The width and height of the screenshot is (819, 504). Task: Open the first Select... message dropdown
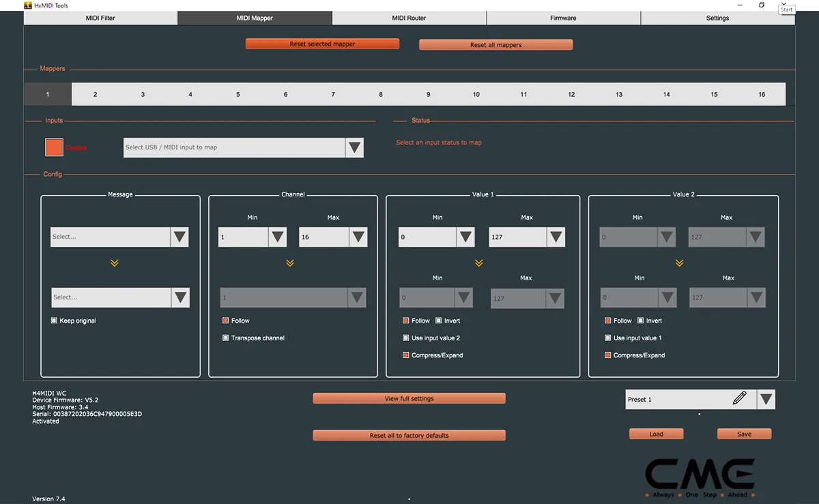tap(179, 237)
